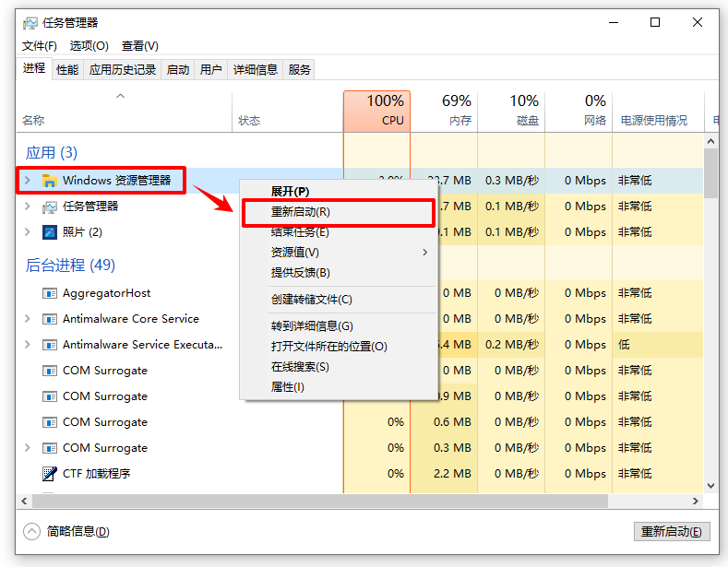The height and width of the screenshot is (567, 728).
Task: Click the horizontal scrollbar thumb
Action: (x=320, y=502)
